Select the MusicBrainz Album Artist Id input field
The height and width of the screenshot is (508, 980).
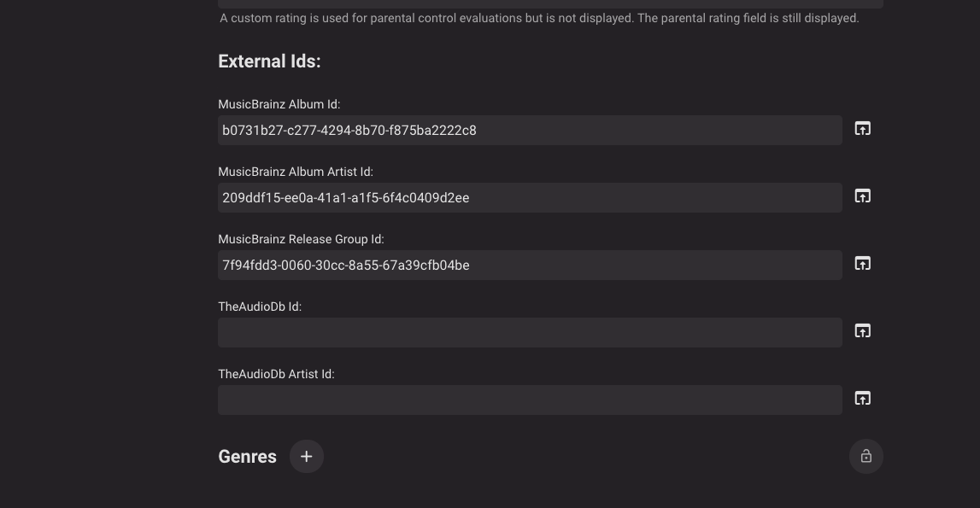coord(530,197)
